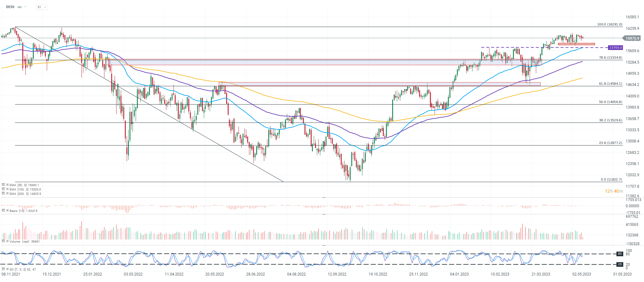This screenshot has height=282, width=644.
Task: Click the DE30 symbol name
Action: 10,7
